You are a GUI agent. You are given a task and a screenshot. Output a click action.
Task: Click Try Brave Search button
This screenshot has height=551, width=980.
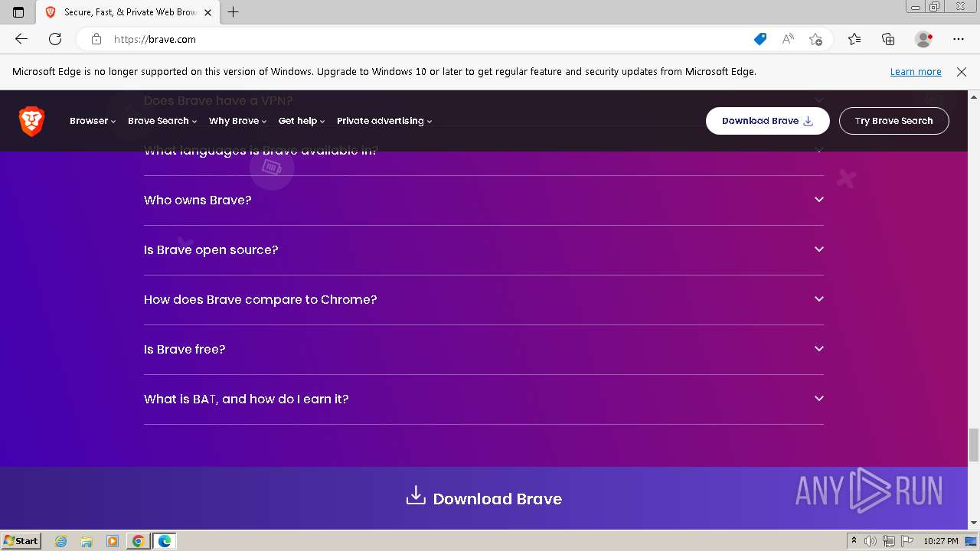pyautogui.click(x=893, y=121)
